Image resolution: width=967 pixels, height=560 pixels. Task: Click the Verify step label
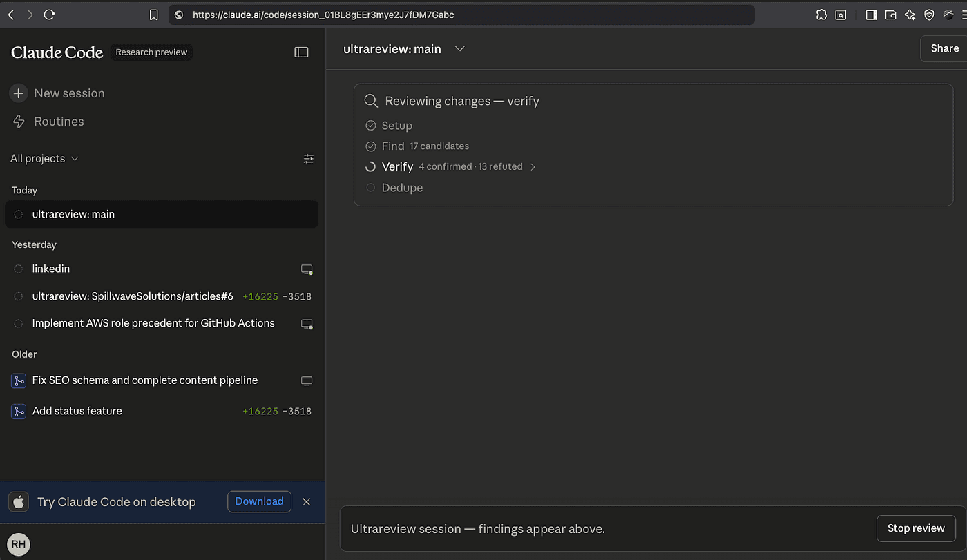coord(397,167)
